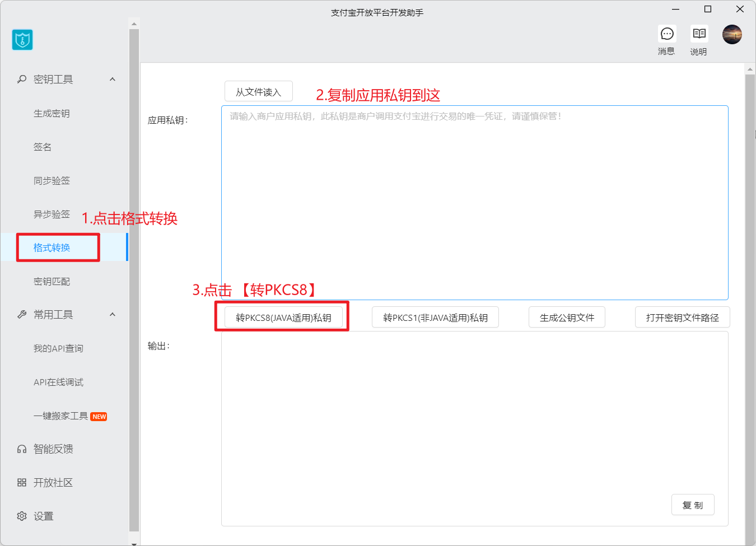The height and width of the screenshot is (546, 756).
Task: Click the main panel vertical scrollbar
Action: coord(750,309)
